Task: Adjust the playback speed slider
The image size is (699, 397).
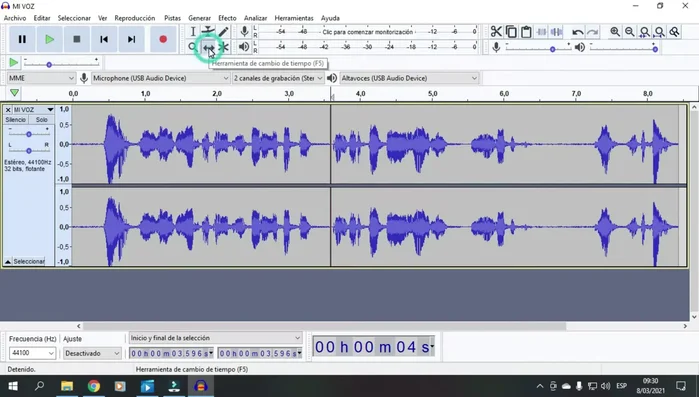Action: [61, 64]
